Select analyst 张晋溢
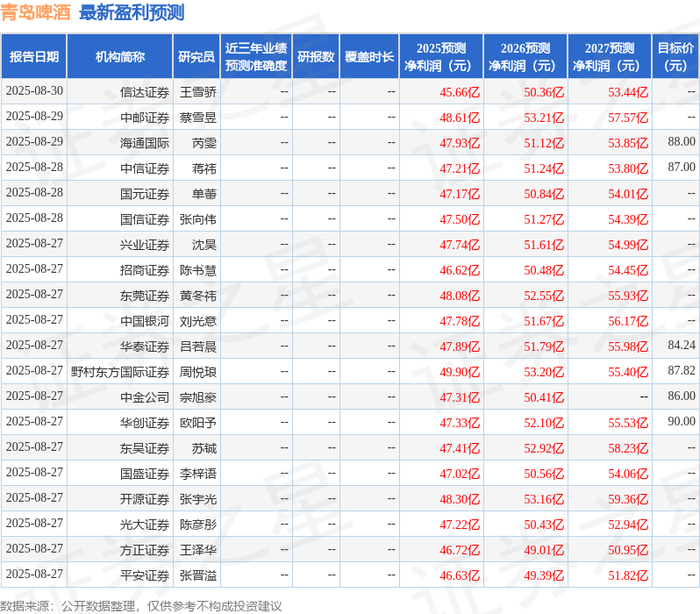Image resolution: width=700 pixels, height=614 pixels. point(198,576)
